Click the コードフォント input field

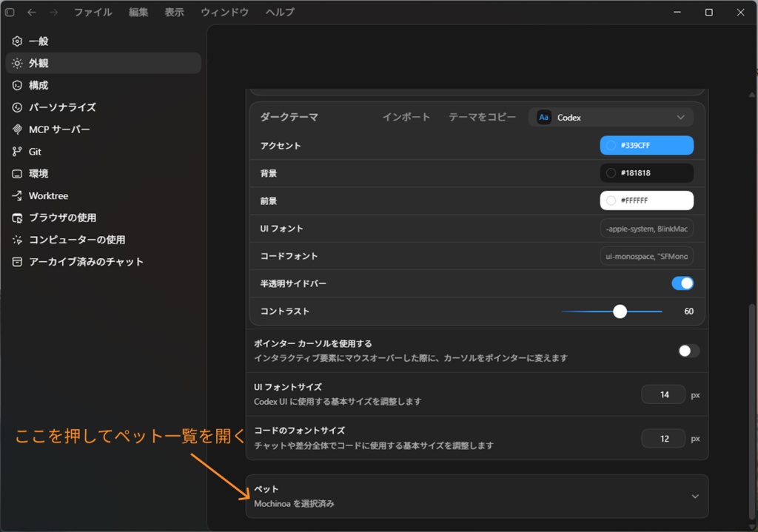pos(647,256)
